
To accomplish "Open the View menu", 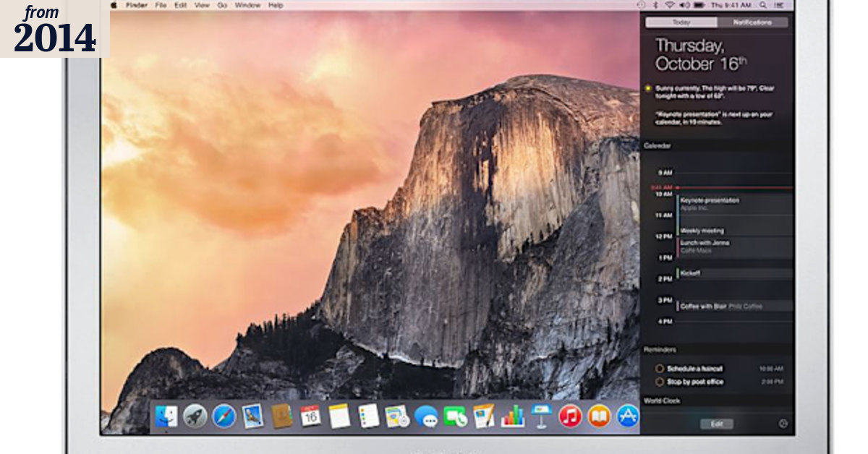I will coord(202,5).
